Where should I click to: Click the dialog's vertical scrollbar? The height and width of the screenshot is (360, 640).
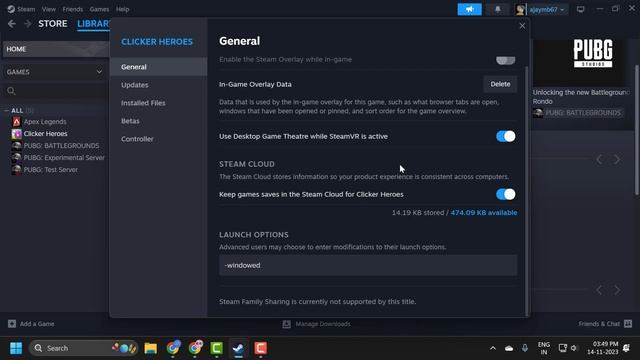click(x=527, y=190)
